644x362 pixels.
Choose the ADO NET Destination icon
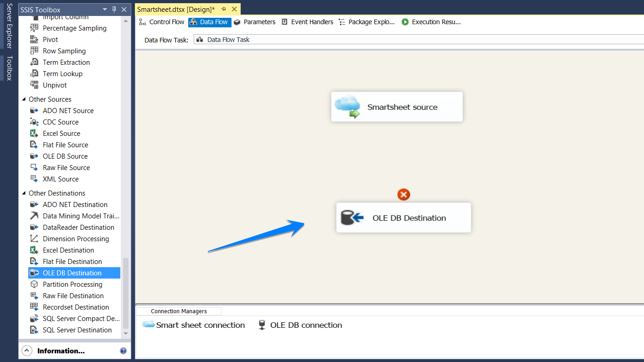pyautogui.click(x=34, y=204)
